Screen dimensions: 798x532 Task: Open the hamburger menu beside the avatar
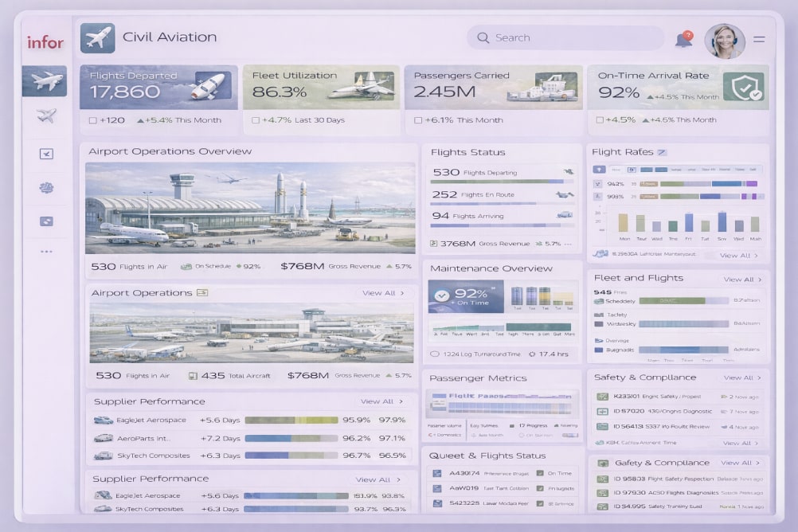point(759,39)
